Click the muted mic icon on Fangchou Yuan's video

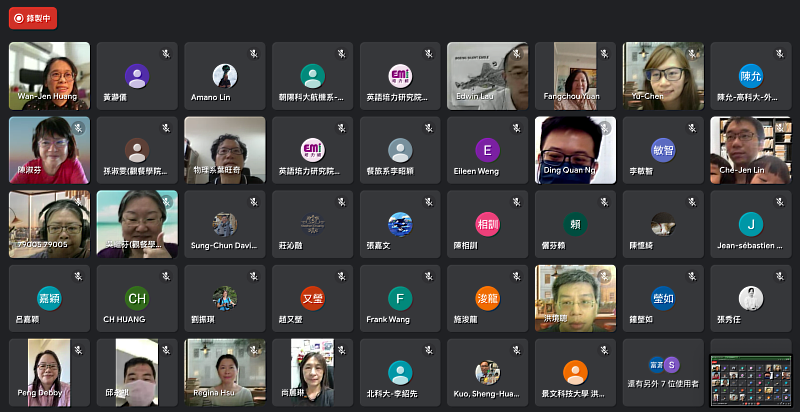[605, 53]
